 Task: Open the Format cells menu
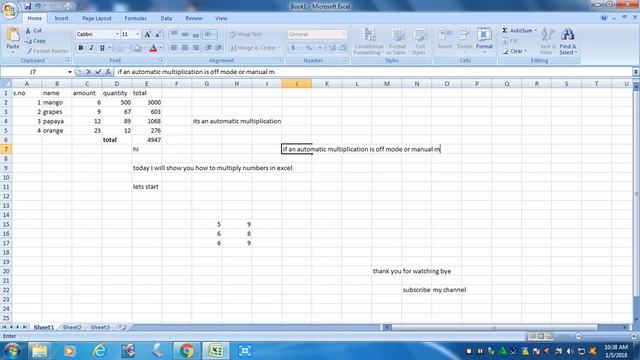coord(484,40)
